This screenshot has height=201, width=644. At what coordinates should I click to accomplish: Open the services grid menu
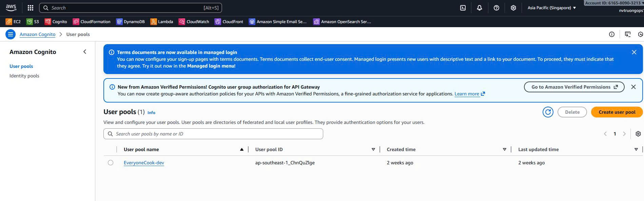[31, 8]
